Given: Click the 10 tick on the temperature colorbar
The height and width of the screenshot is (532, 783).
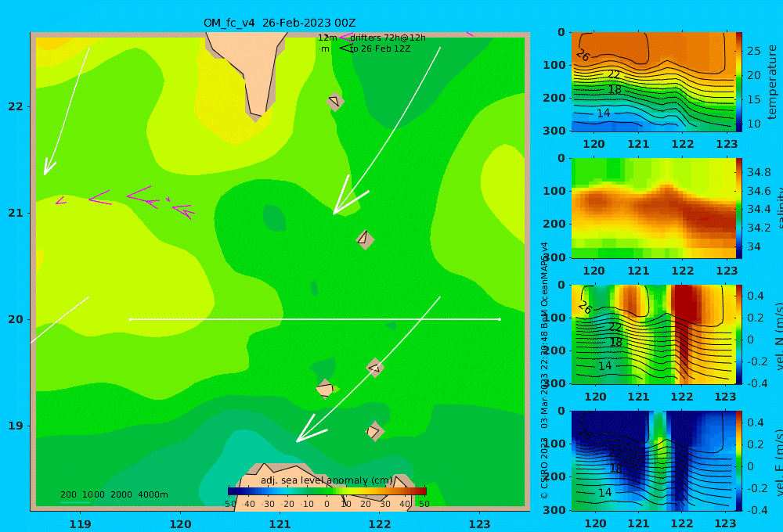Looking at the screenshot, I should click(753, 124).
